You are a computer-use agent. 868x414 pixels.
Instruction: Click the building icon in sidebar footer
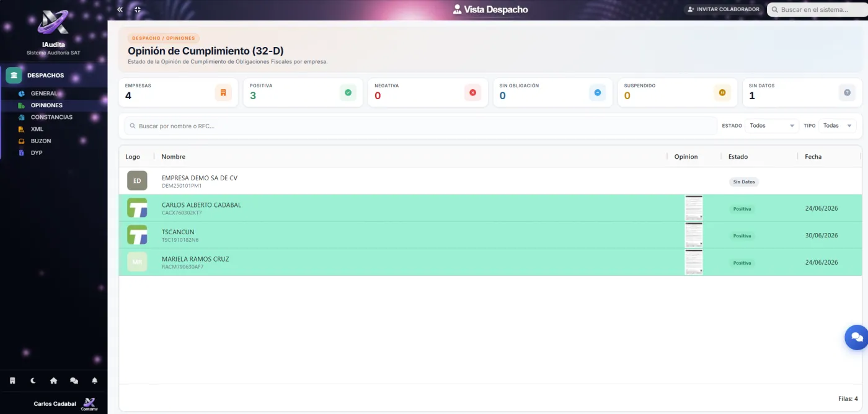coord(12,381)
